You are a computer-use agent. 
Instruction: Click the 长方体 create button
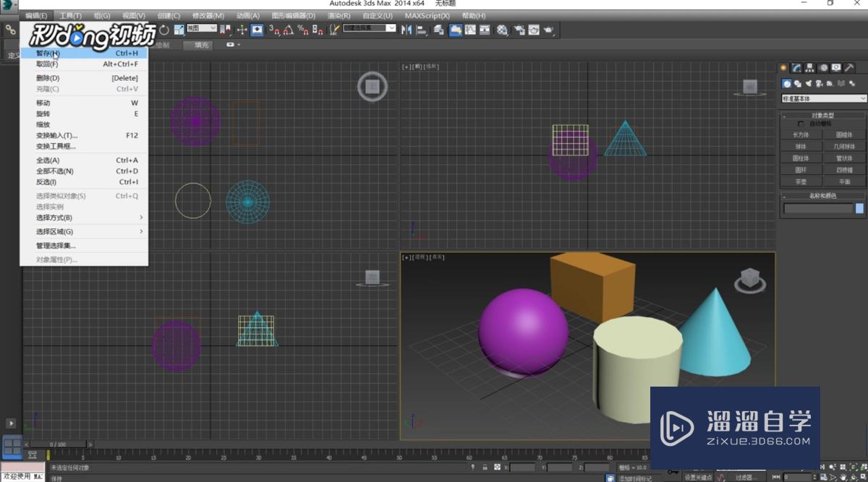coord(801,135)
